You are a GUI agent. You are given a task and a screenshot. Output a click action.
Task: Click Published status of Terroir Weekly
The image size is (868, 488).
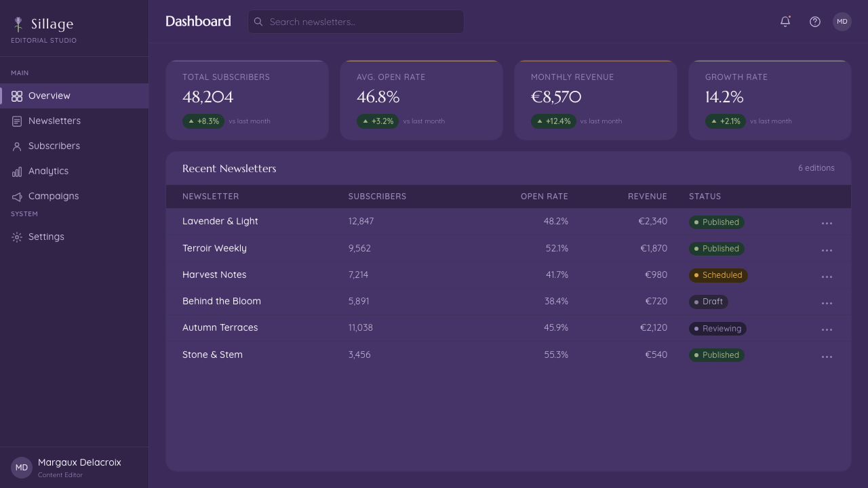(717, 249)
